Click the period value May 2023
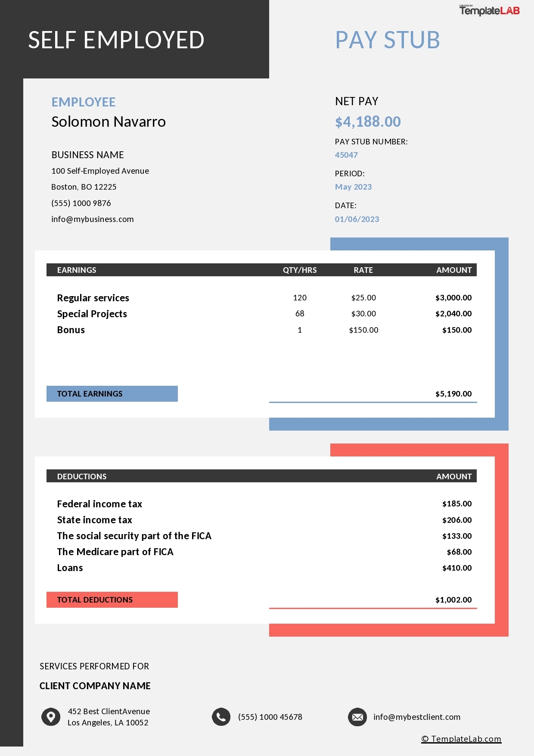The width and height of the screenshot is (534, 756). coord(353,187)
